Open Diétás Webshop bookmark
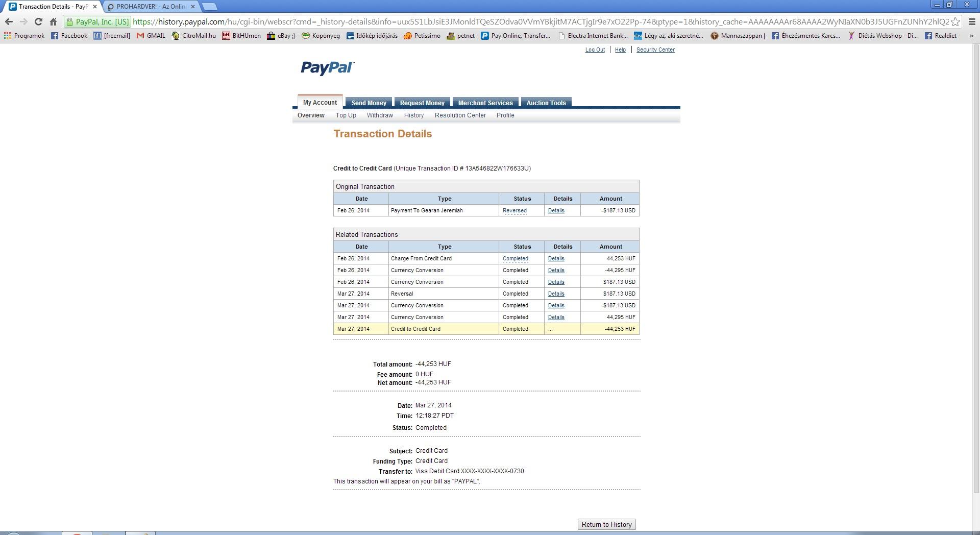The height and width of the screenshot is (535, 980). point(883,36)
